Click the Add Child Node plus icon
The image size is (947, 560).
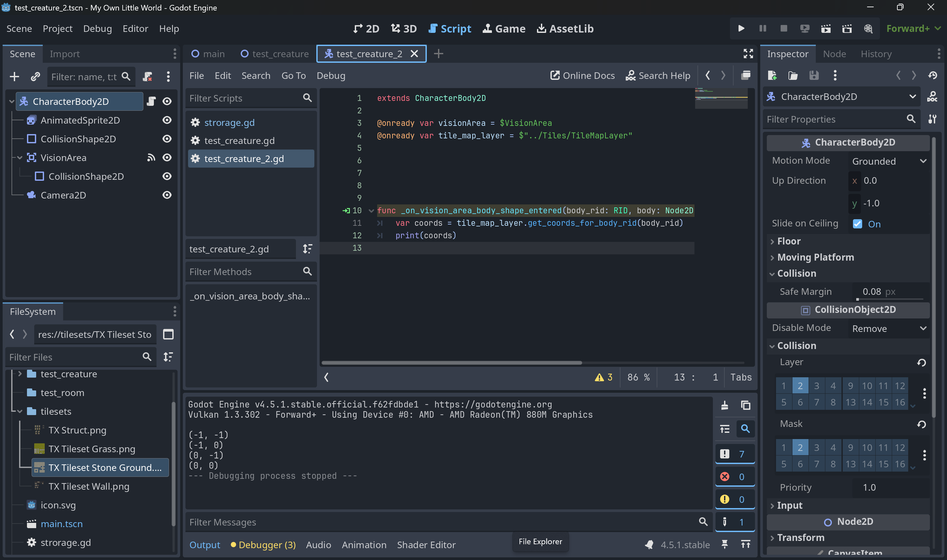click(x=14, y=77)
